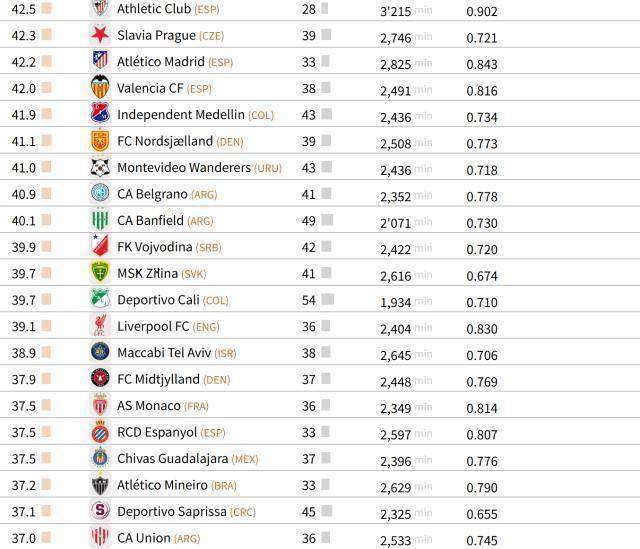This screenshot has height=549, width=640.
Task: Click the FC Nordsjælland crest icon
Action: 100,141
